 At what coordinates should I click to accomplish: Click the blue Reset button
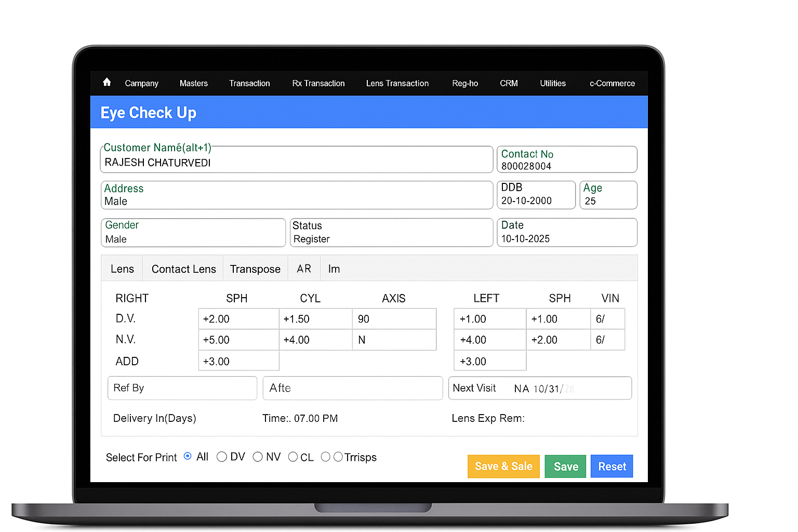click(x=611, y=467)
